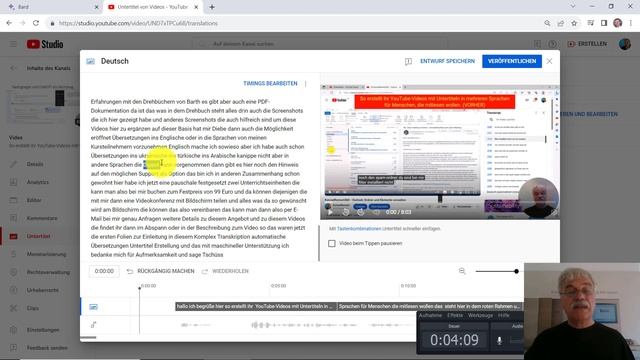Close the Bard browser tab

96,7
